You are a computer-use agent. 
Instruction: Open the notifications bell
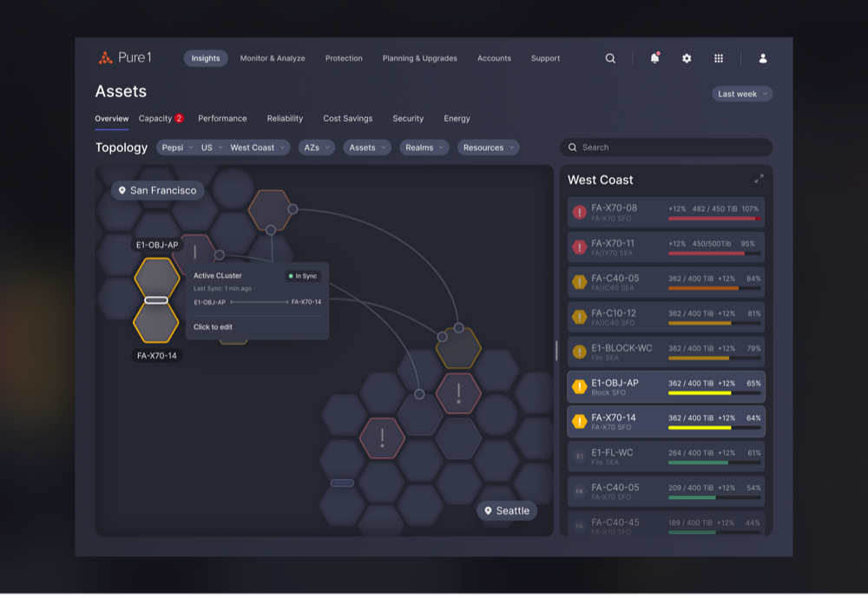click(x=654, y=58)
